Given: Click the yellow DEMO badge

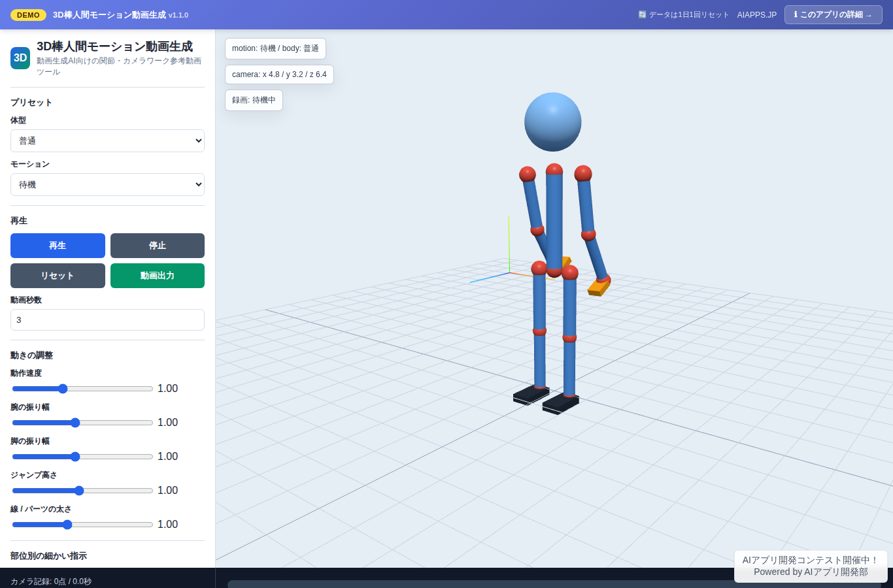Looking at the screenshot, I should coord(28,15).
